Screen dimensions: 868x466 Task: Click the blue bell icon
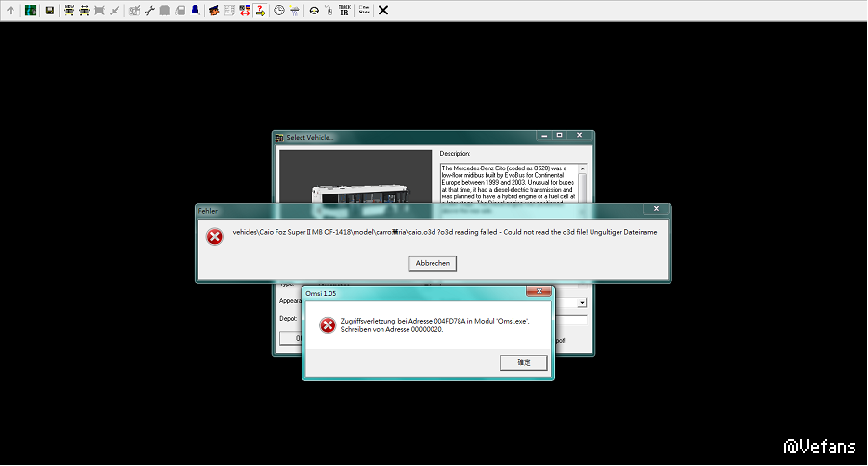196,10
